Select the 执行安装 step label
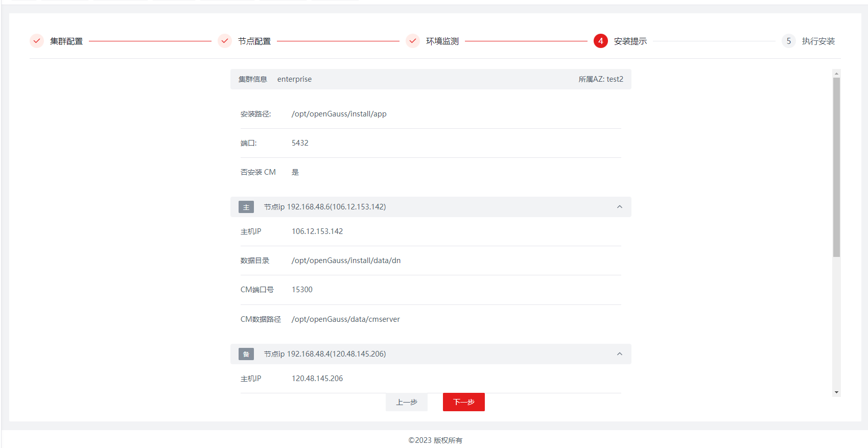The width and height of the screenshot is (868, 448). (x=818, y=41)
